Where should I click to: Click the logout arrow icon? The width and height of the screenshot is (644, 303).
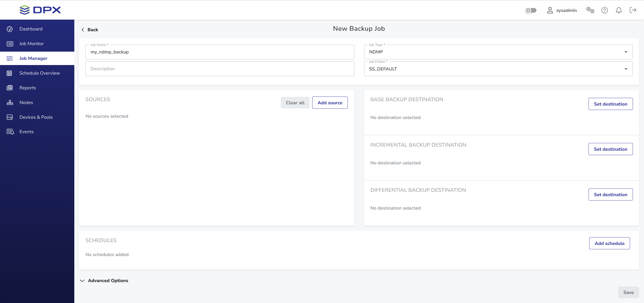click(633, 10)
